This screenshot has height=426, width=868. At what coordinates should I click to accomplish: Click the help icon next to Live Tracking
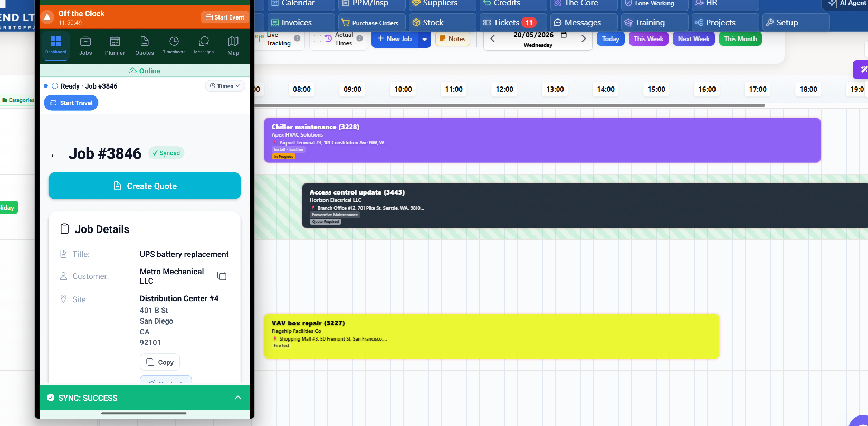(297, 38)
